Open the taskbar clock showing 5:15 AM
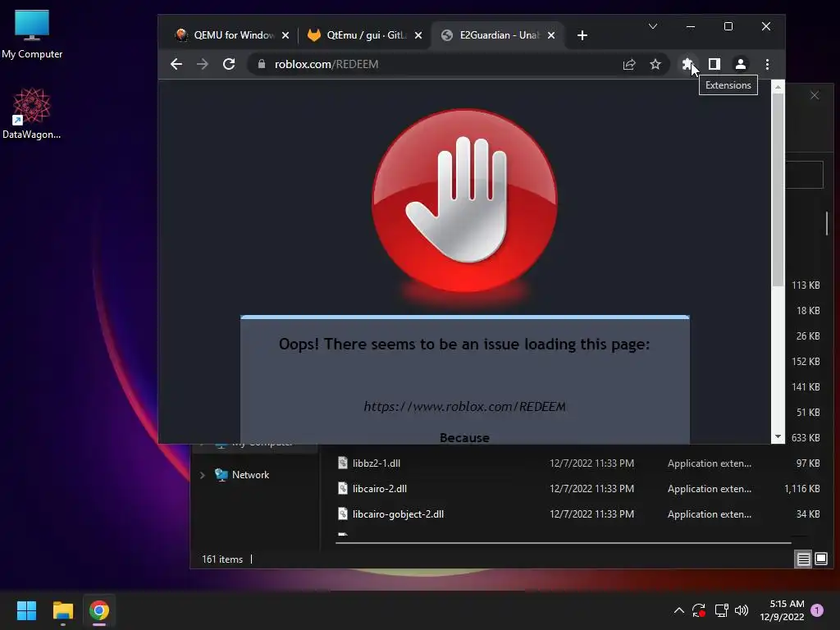Viewport: 840px width, 630px height. [x=782, y=610]
